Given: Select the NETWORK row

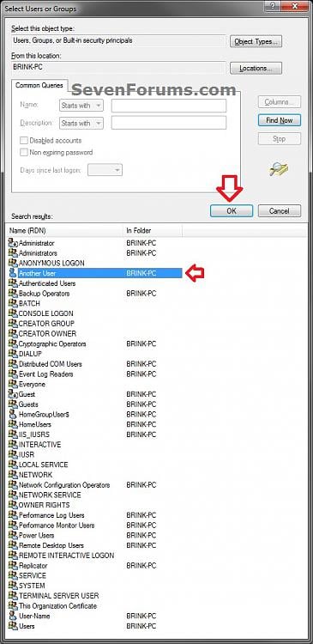Looking at the screenshot, I should coord(94,475).
